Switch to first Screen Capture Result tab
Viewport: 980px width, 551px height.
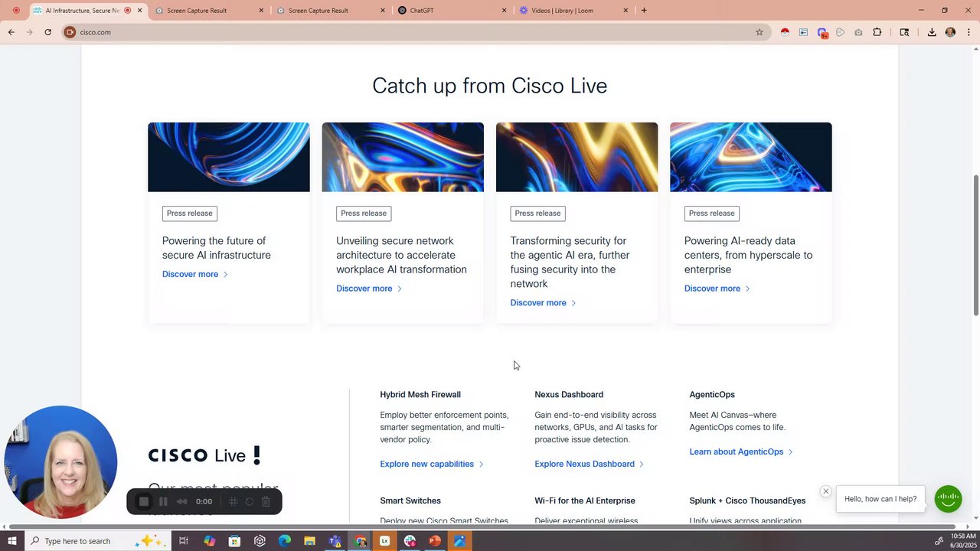[x=207, y=11]
